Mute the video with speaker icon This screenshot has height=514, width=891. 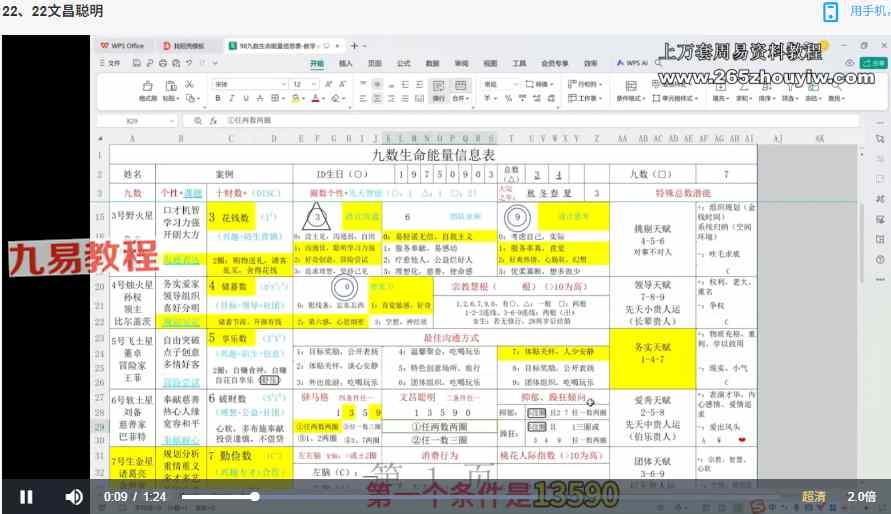(x=74, y=496)
